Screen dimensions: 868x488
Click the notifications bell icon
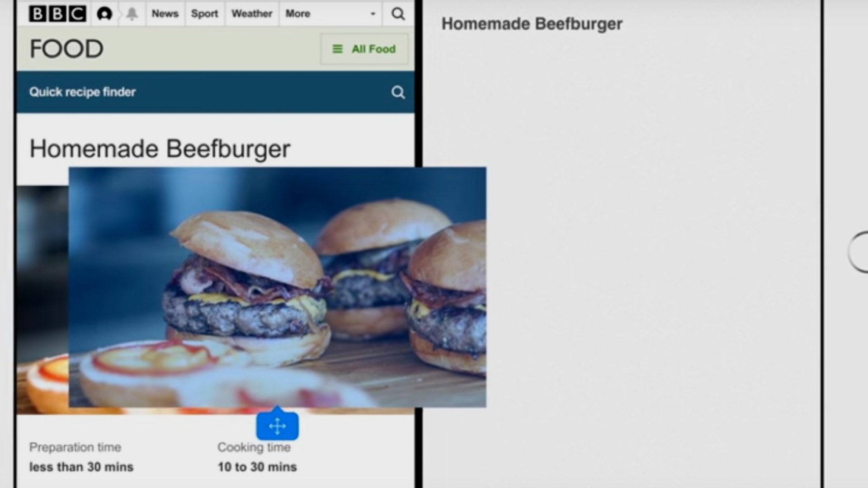131,13
